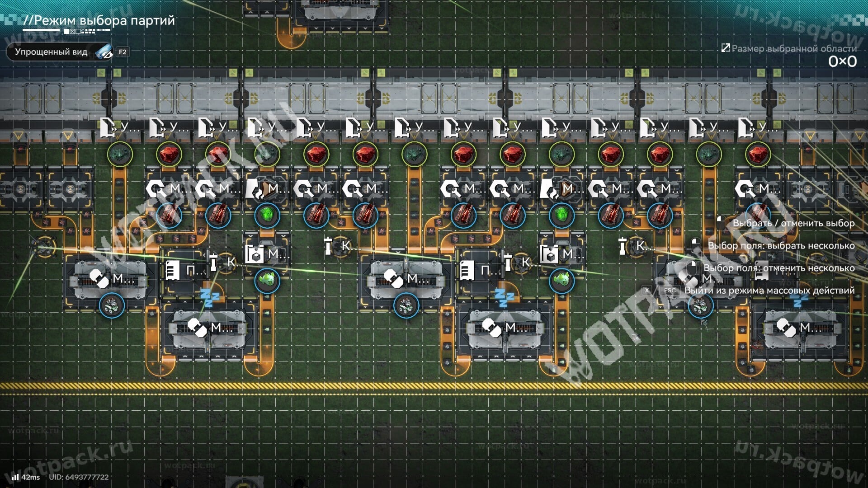Viewport: 868px width, 488px height.
Task: Select the leftmost white vehicle product icon
Action: tap(112, 305)
